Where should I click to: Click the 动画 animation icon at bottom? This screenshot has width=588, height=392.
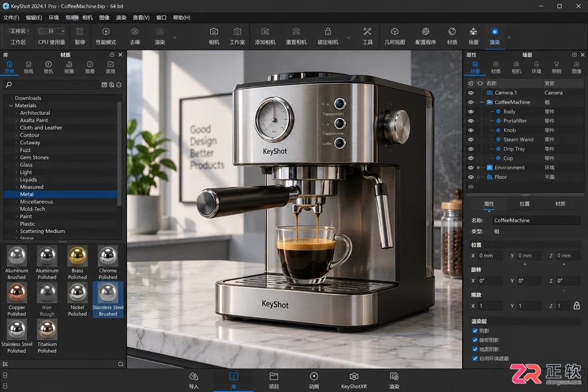coord(314,376)
